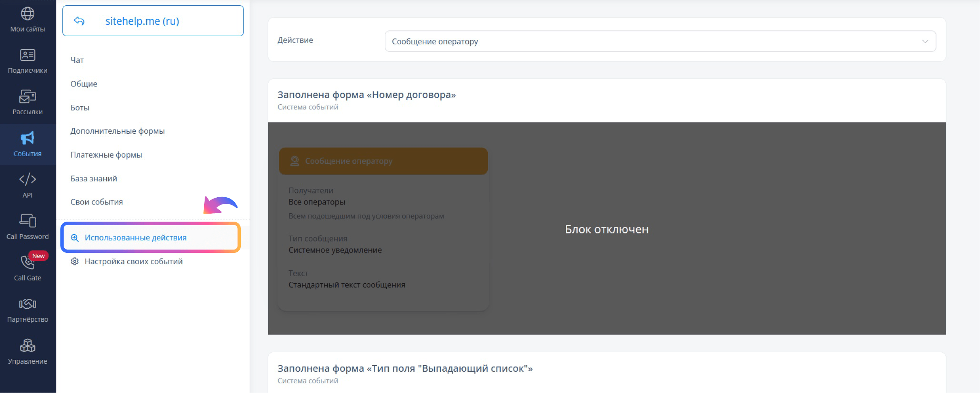
Task: Go to Платежные формы section
Action: point(106,155)
